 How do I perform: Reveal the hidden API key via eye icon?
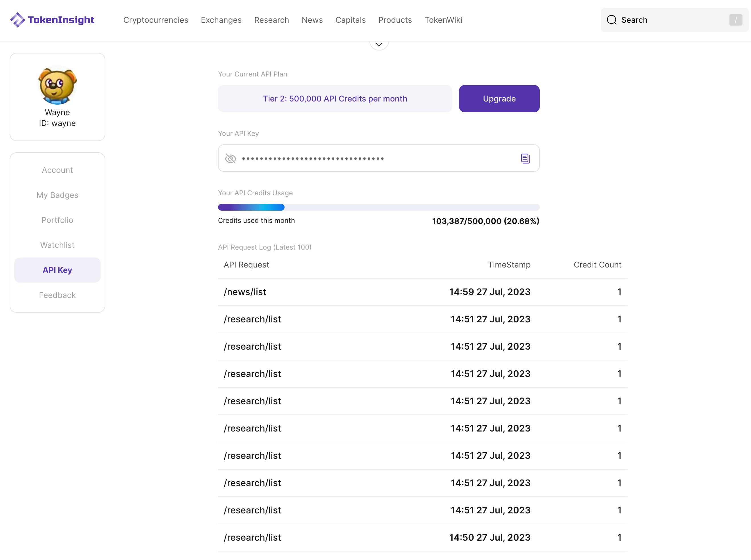(x=231, y=158)
